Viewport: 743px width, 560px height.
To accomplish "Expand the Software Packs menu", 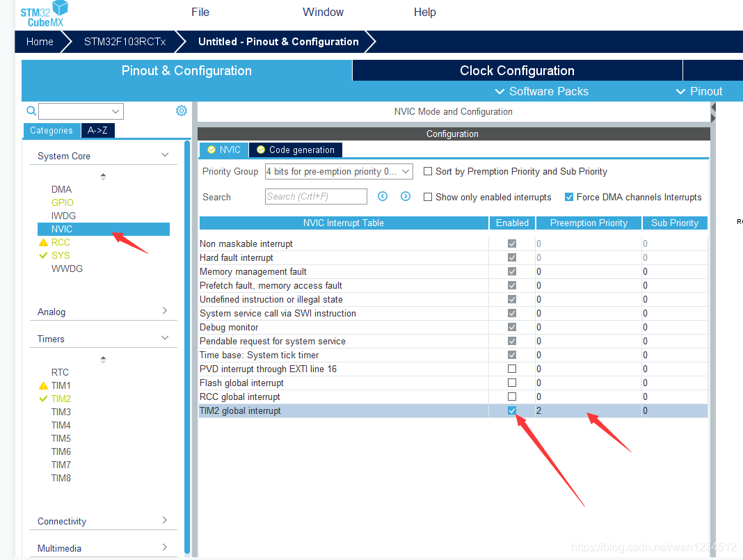I will pos(541,91).
